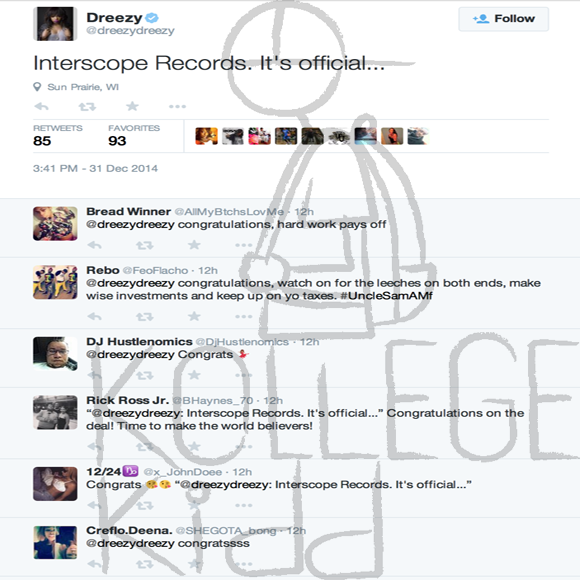Open more options on Dreezy's main tweet
Viewport: 580px width, 580px height.
point(178,107)
